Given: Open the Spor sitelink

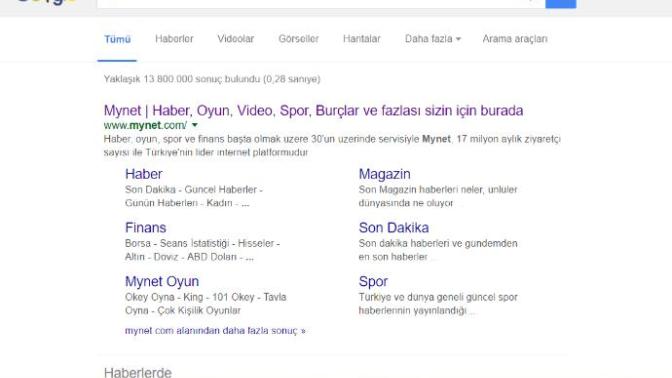Looking at the screenshot, I should (373, 282).
